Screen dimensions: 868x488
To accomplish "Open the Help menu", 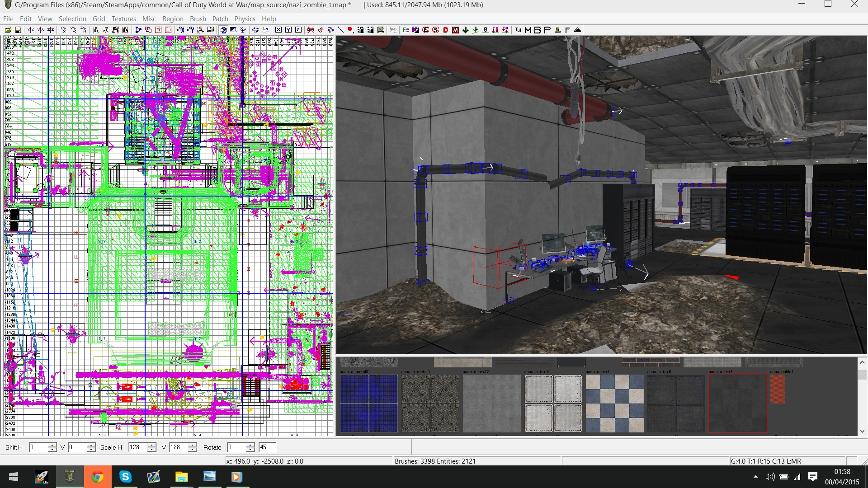I will coord(269,19).
